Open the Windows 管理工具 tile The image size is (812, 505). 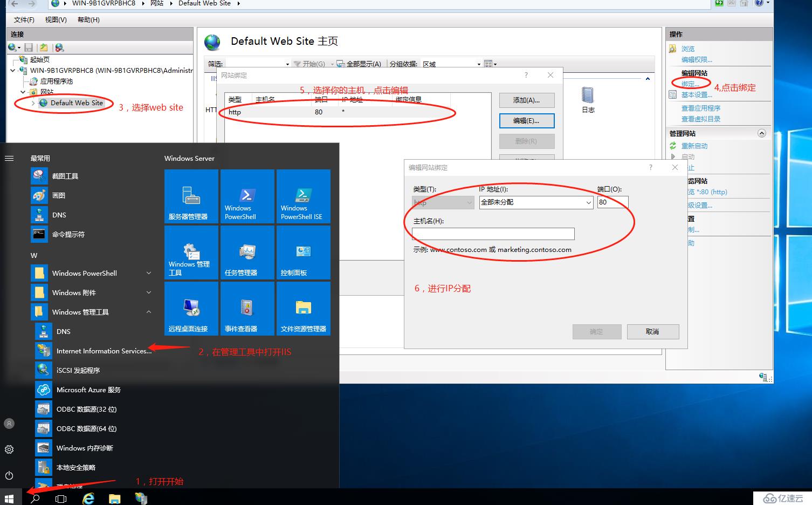[x=191, y=252]
